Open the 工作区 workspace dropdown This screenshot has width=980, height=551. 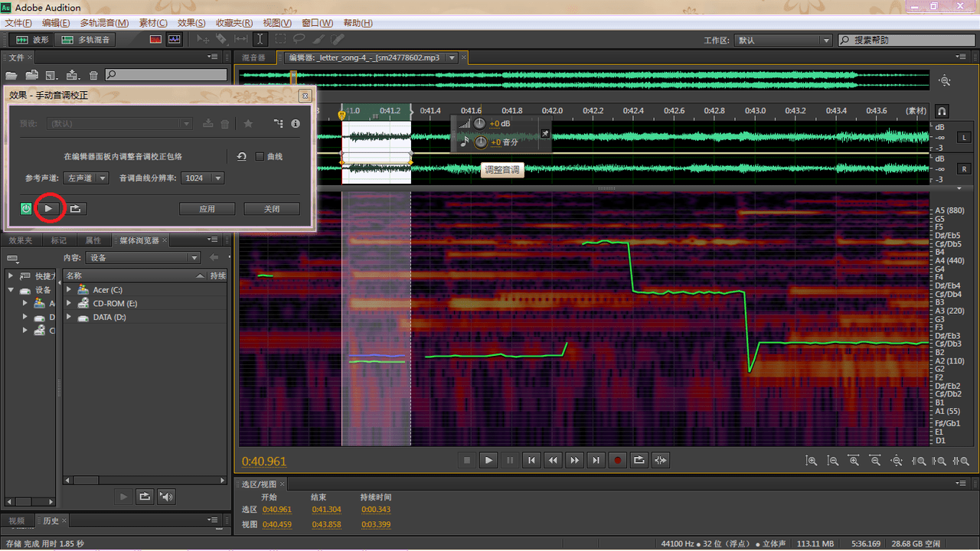[x=783, y=40]
